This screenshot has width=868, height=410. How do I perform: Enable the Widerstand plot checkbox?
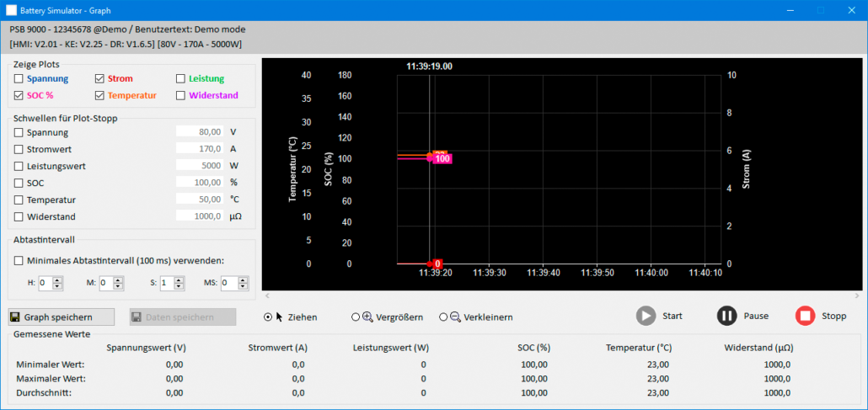180,96
